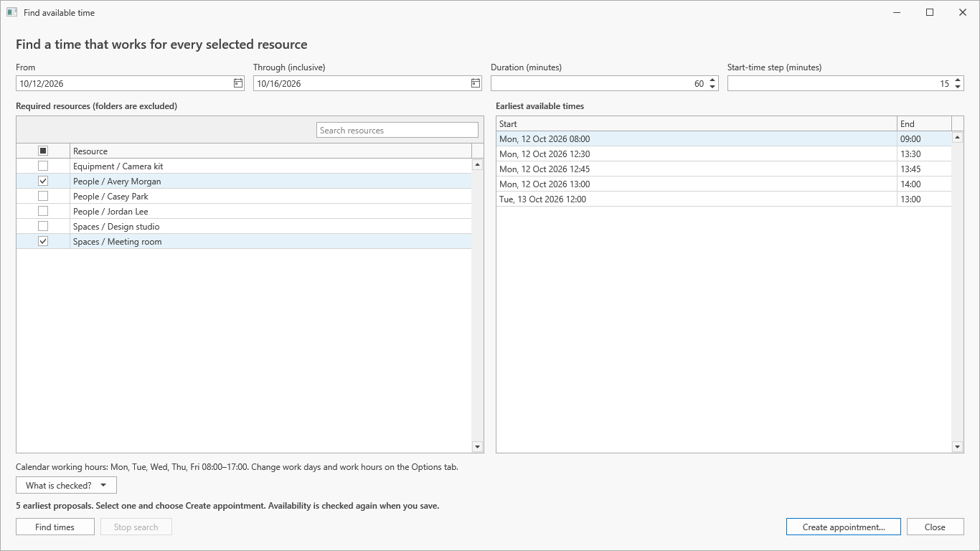The image size is (980, 551).
Task: Sort by the Start column header
Action: pyautogui.click(x=697, y=123)
